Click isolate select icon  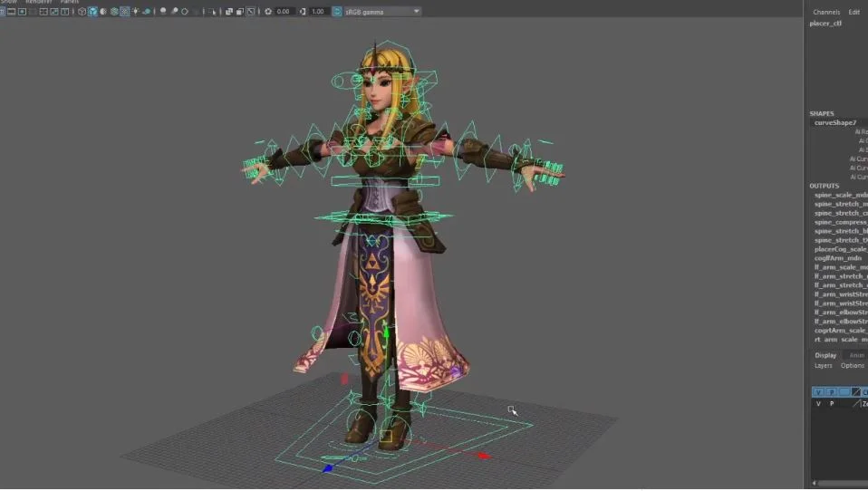click(213, 12)
